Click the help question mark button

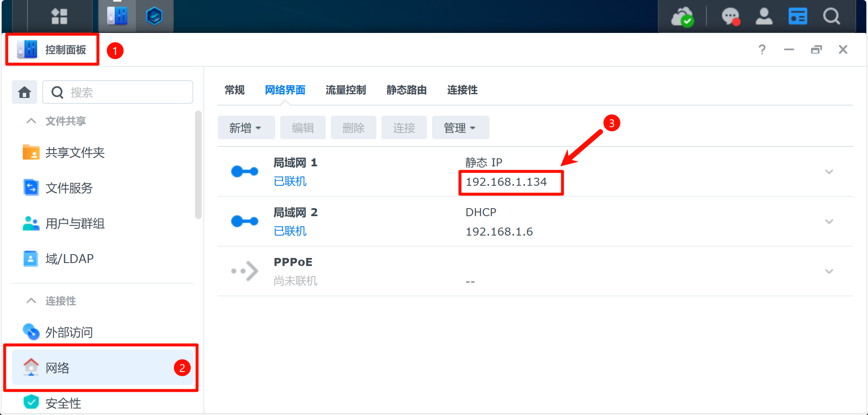point(762,50)
